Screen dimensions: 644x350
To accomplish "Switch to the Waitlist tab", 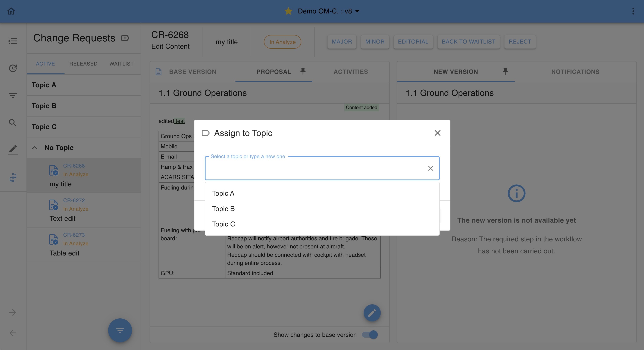I will 121,64.
